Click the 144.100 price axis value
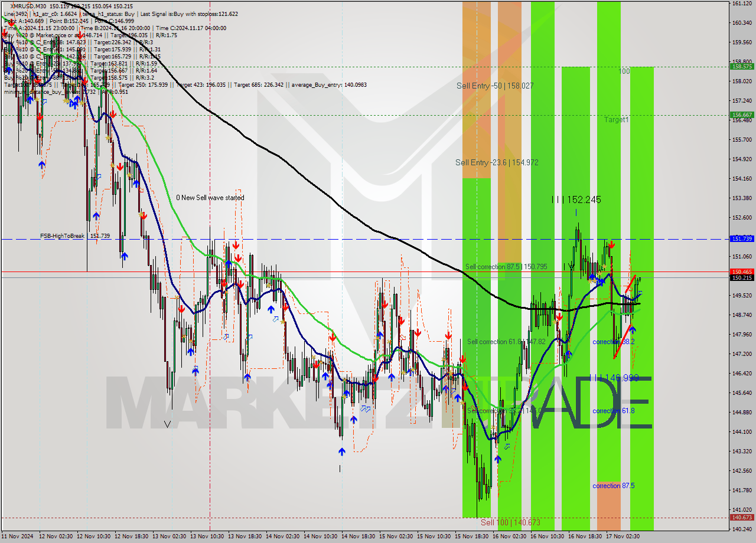756x543 pixels. coord(741,432)
